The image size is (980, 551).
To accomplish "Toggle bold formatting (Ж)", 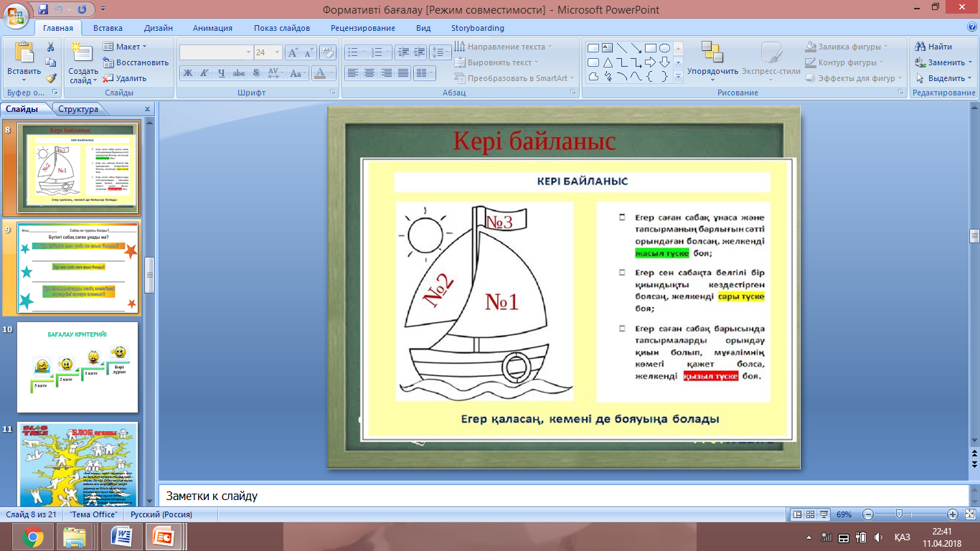I will point(187,73).
